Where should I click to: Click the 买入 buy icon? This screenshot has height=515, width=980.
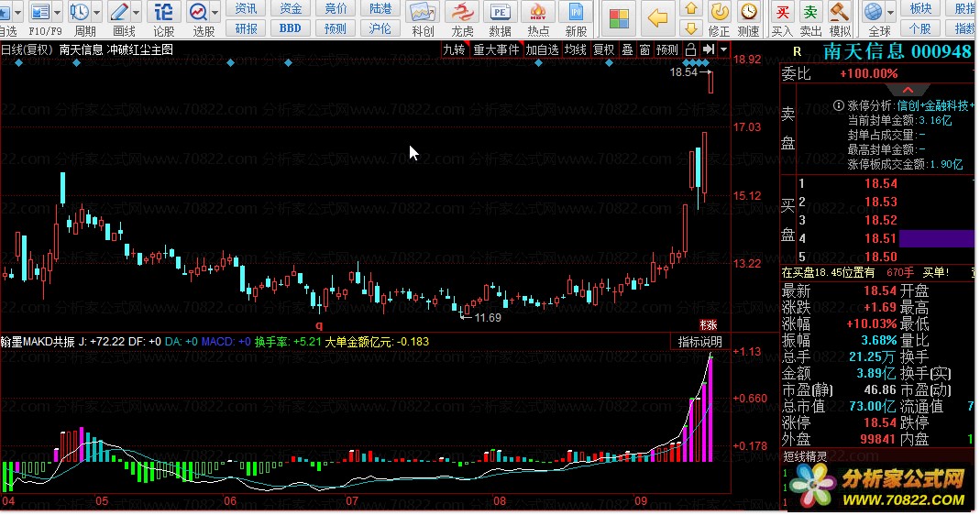pyautogui.click(x=781, y=12)
